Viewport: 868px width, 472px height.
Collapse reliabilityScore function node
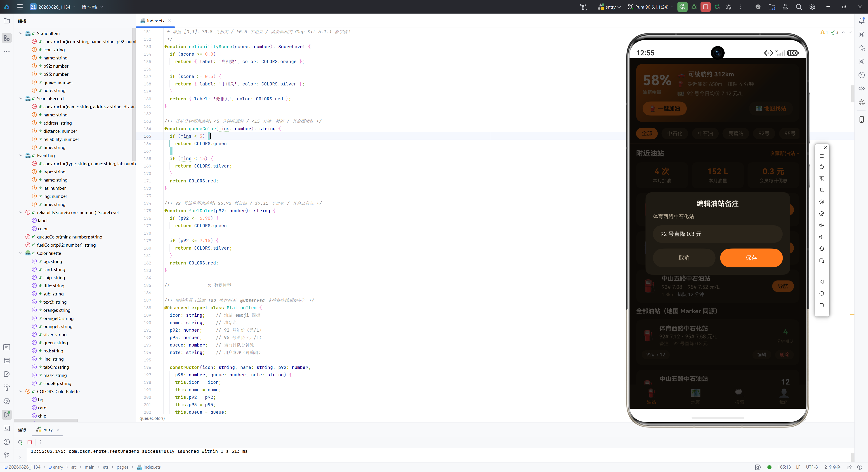[x=21, y=212]
